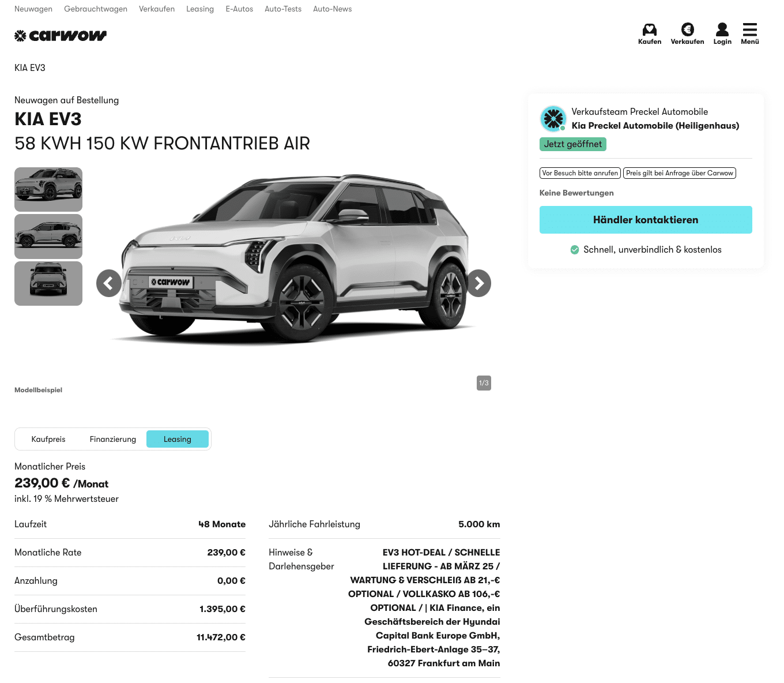Click the KIA EV3 breadcrumb link
The image size is (784, 683).
(x=30, y=68)
